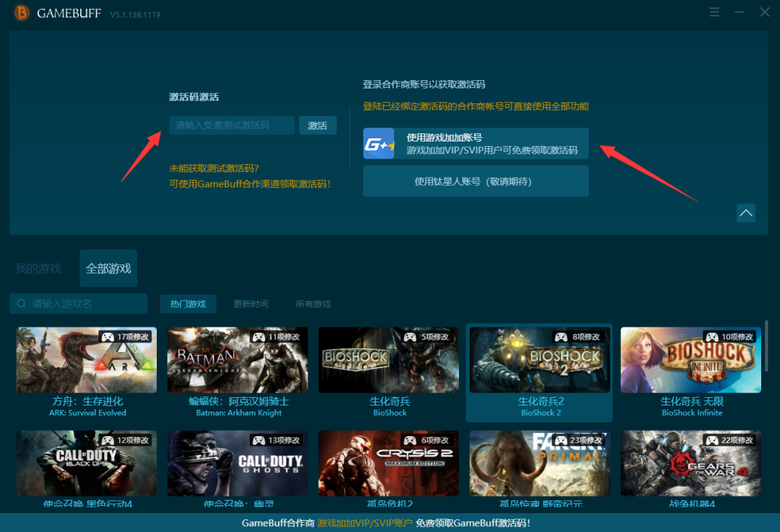
Task: Select the 全部游戏 tab
Action: click(x=108, y=268)
